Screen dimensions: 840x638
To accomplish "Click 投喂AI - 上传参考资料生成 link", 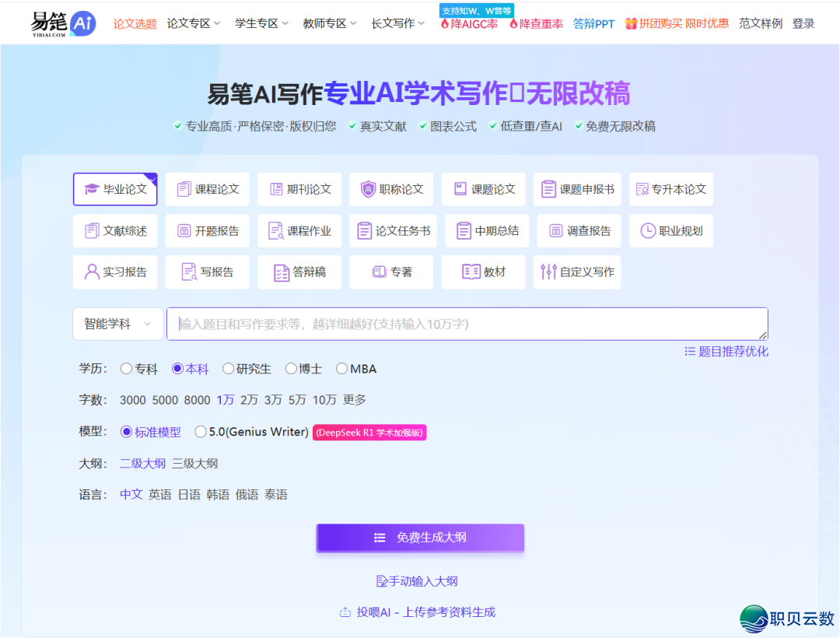I will (x=418, y=612).
